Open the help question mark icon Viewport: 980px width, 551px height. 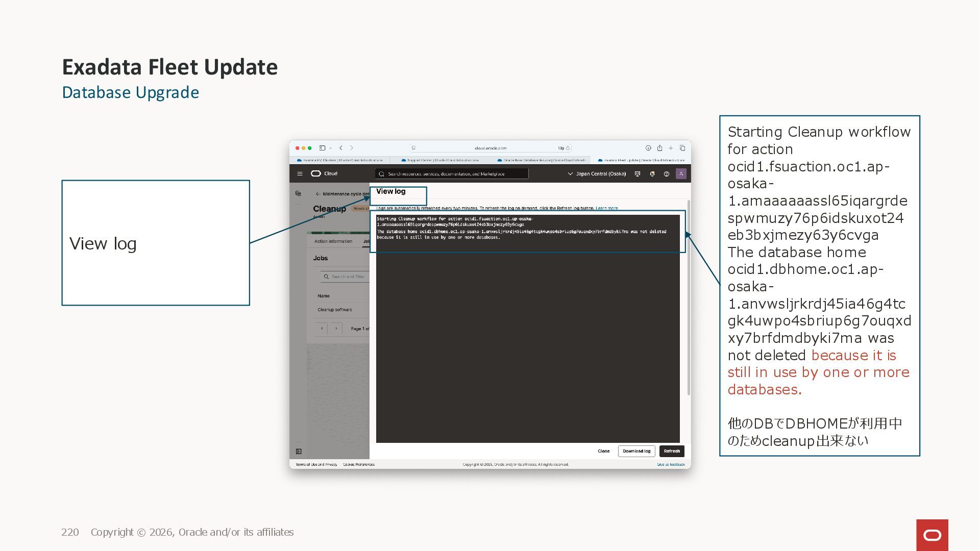666,174
